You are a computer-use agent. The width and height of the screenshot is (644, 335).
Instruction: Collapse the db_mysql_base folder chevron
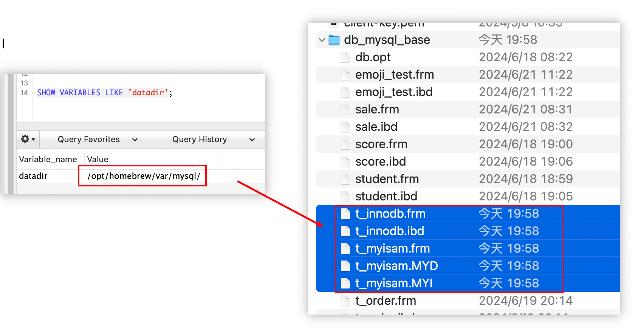(322, 40)
